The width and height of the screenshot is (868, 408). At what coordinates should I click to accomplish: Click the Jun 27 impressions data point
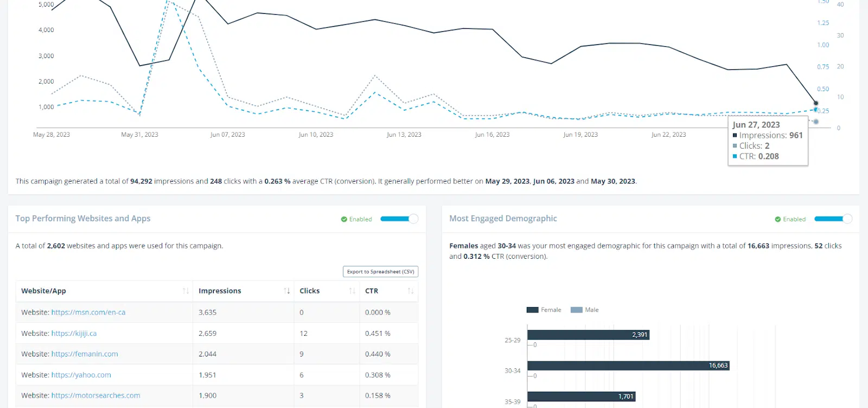815,103
